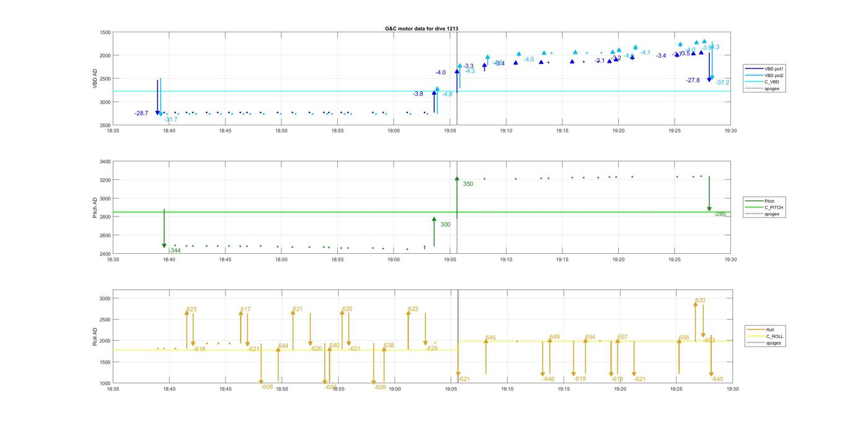Click the "-645" roll move label
868x430 pixels.
tap(717, 379)
